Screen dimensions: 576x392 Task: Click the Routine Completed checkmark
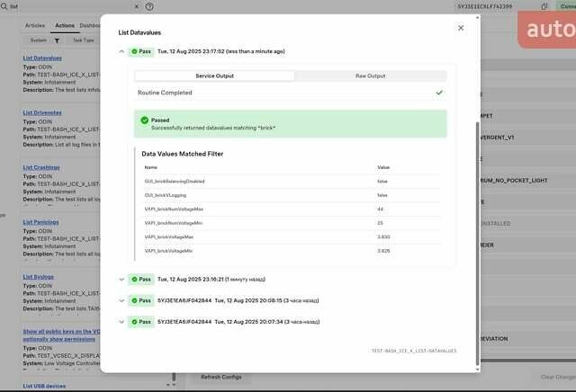[439, 93]
